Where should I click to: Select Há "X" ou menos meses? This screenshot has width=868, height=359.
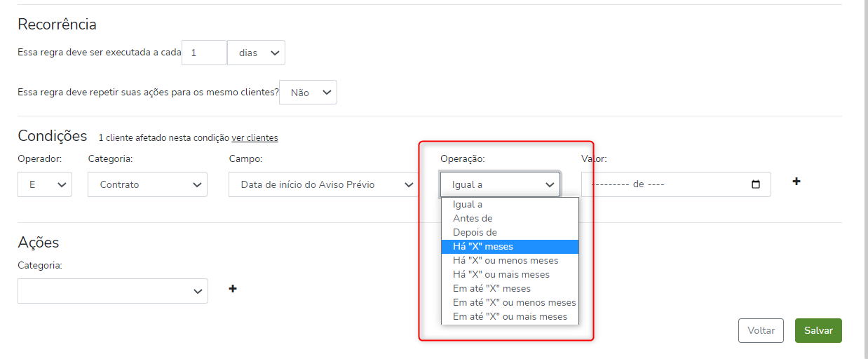click(506, 261)
